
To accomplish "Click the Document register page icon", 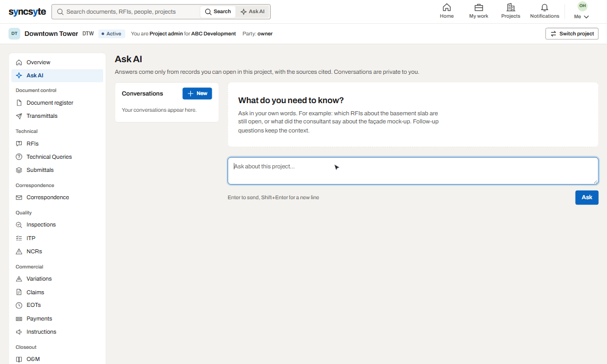I will point(19,103).
